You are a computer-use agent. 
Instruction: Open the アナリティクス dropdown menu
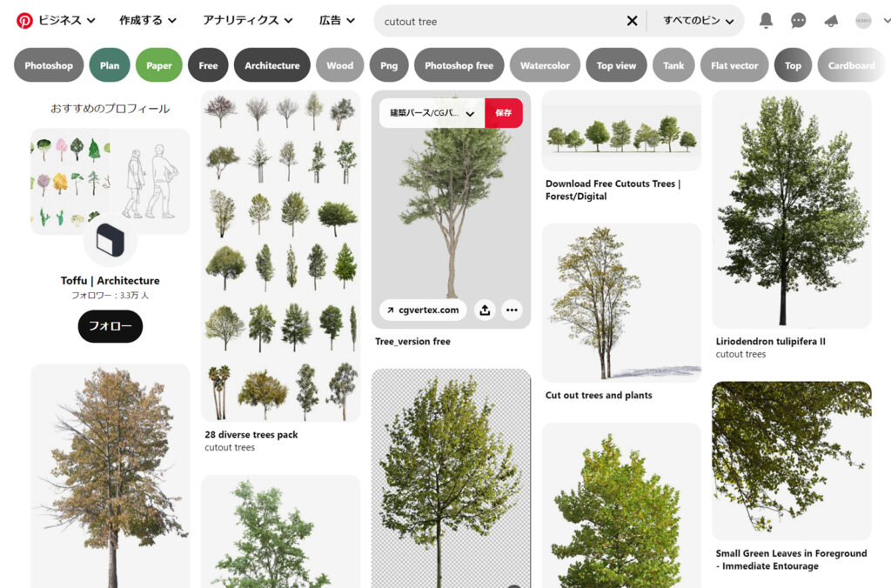click(248, 21)
